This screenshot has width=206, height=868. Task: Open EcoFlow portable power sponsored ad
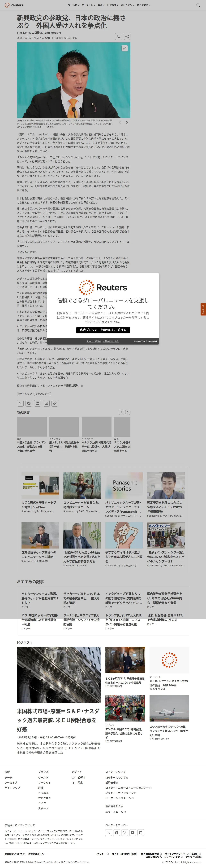point(40,492)
